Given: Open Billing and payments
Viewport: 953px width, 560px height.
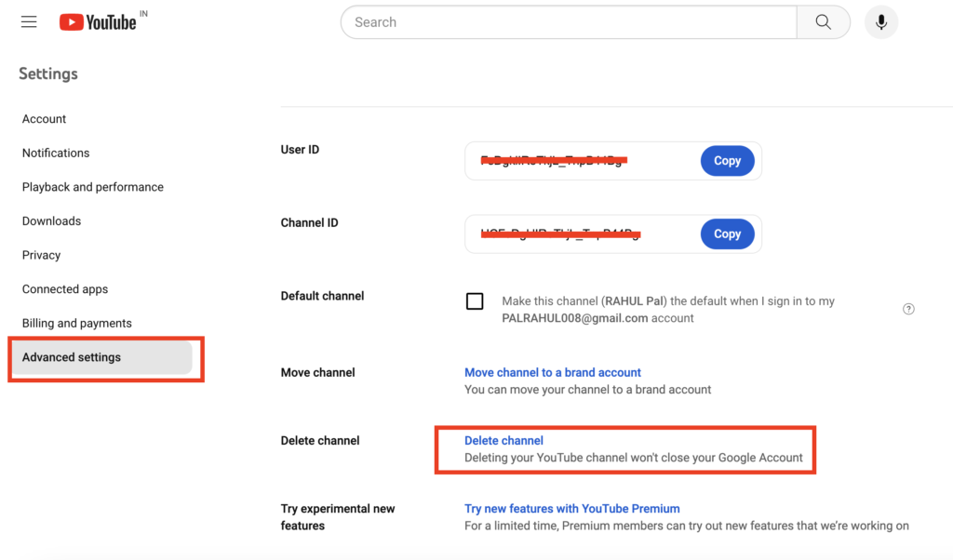Looking at the screenshot, I should pyautogui.click(x=76, y=323).
